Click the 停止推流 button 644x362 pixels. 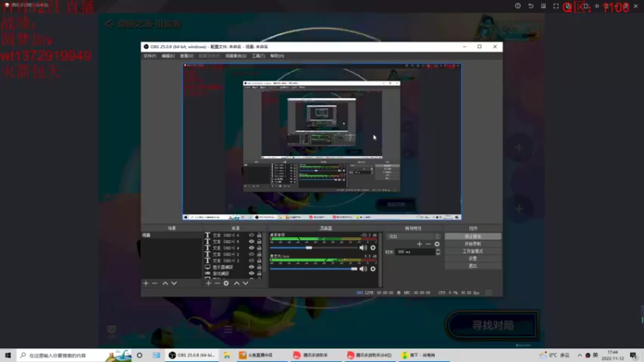pyautogui.click(x=473, y=237)
